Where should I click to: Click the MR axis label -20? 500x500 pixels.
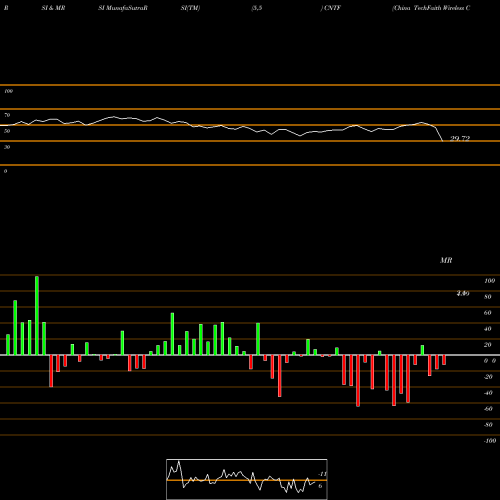488,377
